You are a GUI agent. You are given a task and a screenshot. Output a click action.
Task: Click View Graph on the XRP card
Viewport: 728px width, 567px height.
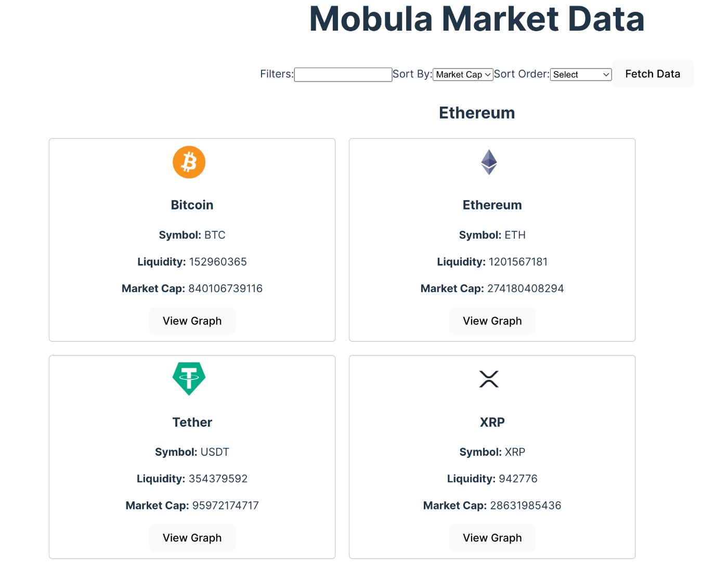(492, 538)
